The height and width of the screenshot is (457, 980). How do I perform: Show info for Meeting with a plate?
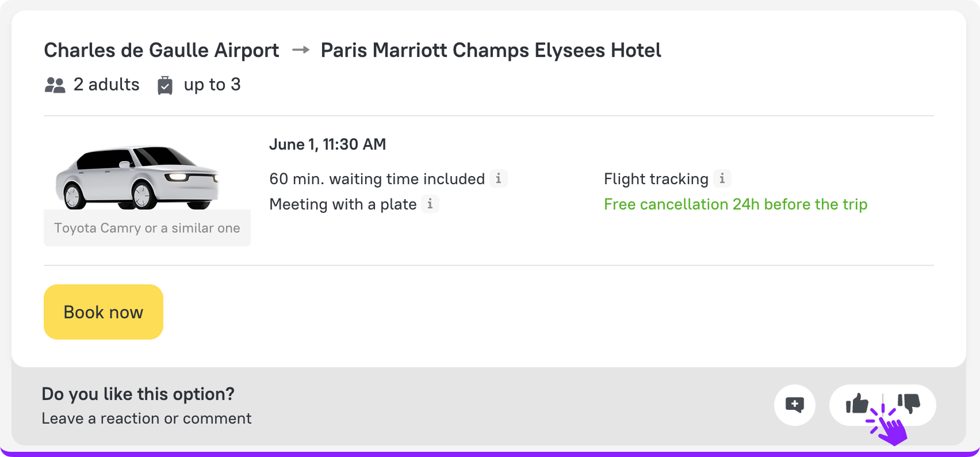click(430, 204)
